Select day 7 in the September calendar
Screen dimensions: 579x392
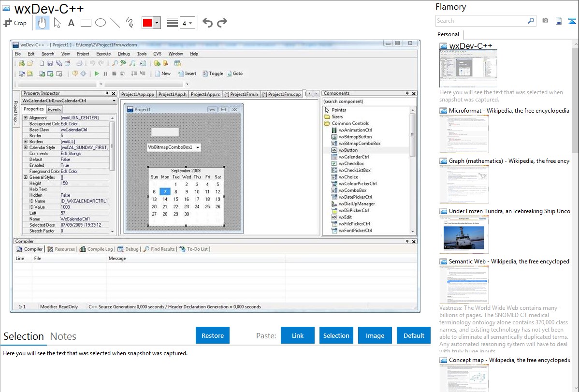165,192
